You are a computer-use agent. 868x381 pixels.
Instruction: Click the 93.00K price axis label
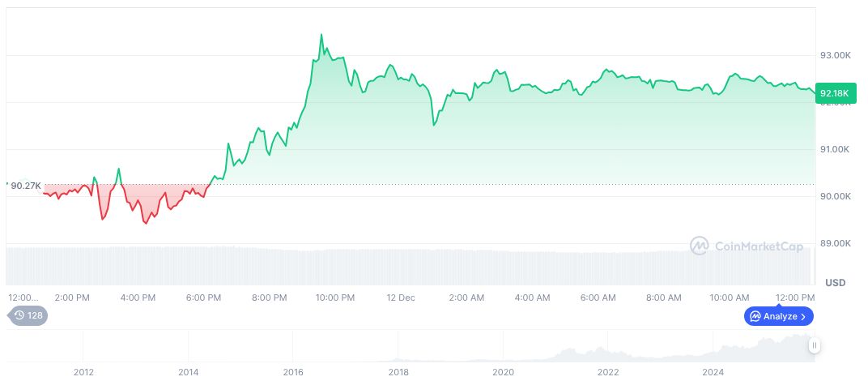point(835,55)
